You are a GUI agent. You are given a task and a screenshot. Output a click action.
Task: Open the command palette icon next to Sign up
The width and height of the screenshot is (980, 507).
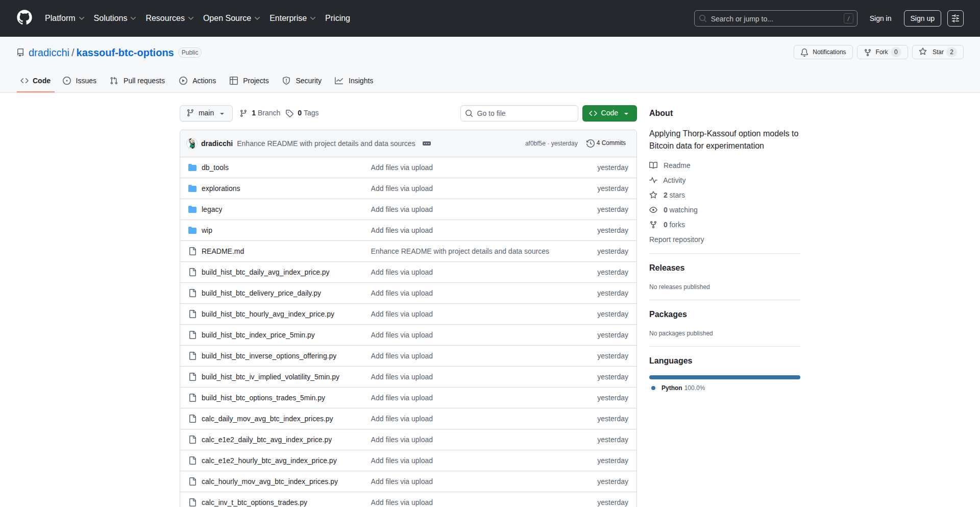tap(955, 18)
